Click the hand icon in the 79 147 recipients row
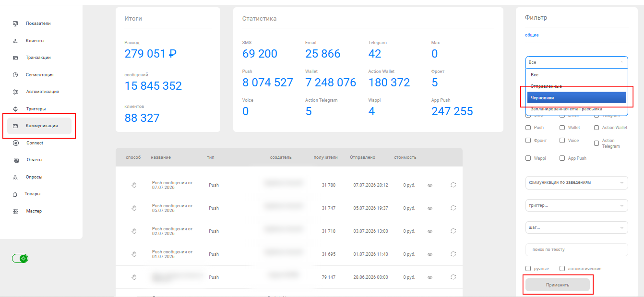This screenshot has height=297, width=644. [134, 277]
